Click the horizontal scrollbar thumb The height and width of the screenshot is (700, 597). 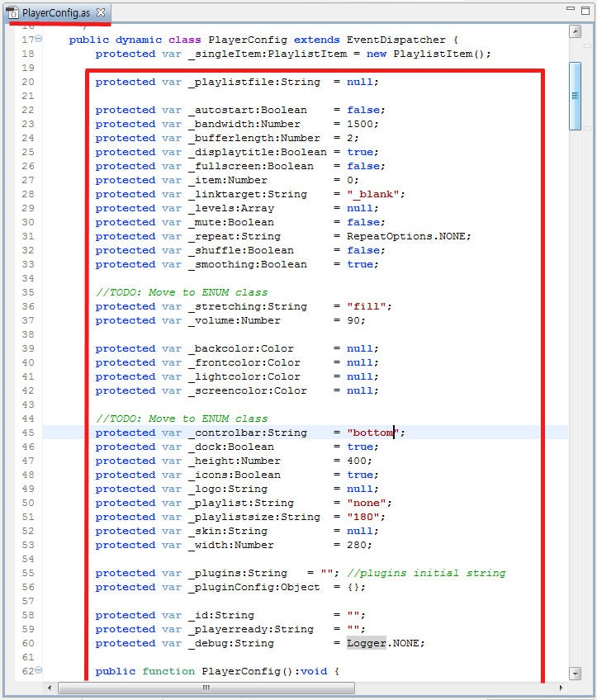click(206, 688)
